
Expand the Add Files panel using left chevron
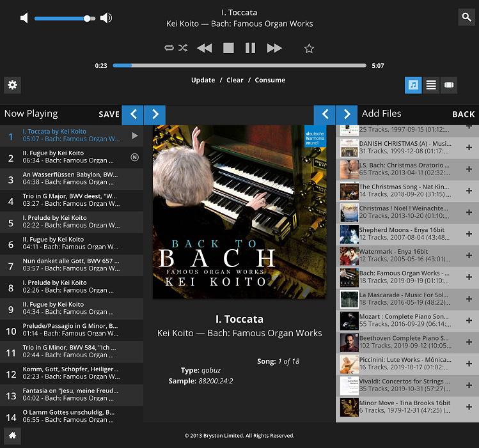pos(324,114)
